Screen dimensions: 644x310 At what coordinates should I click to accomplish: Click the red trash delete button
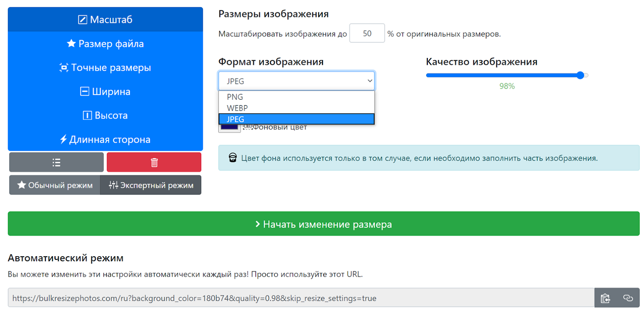point(154,162)
